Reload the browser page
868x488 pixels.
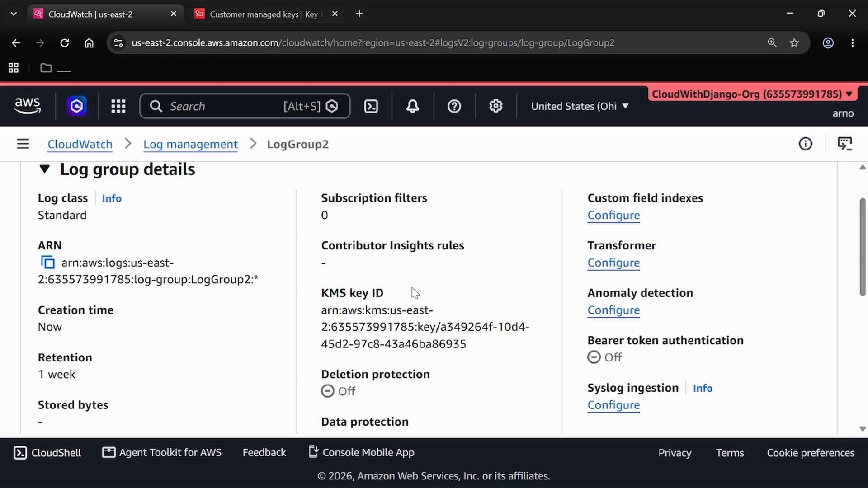[x=65, y=43]
